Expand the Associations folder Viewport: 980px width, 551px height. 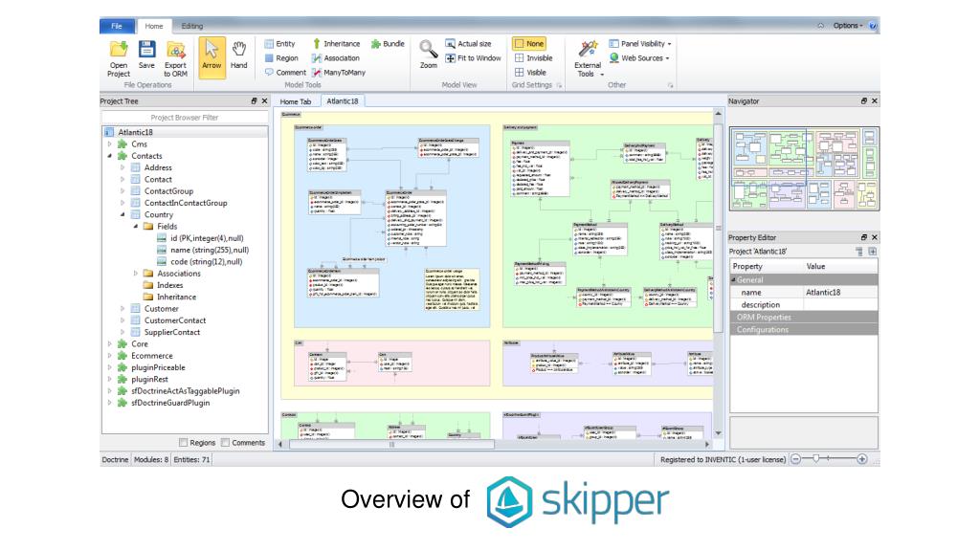136,274
